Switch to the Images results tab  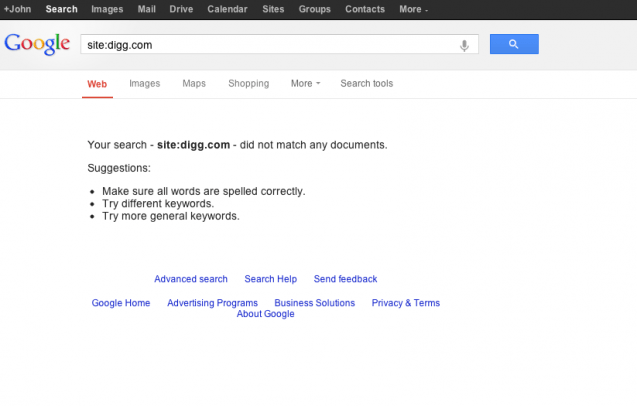click(x=144, y=84)
